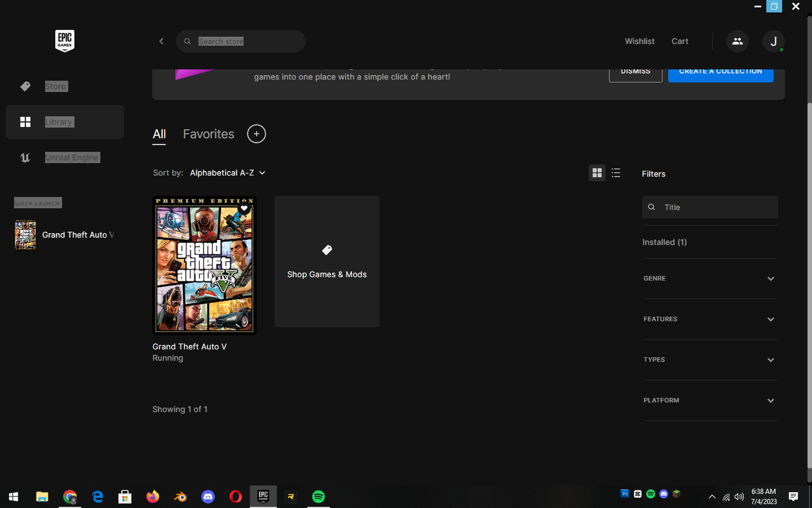This screenshot has width=812, height=508.
Task: Open the Friends panel icon
Action: coord(737,41)
